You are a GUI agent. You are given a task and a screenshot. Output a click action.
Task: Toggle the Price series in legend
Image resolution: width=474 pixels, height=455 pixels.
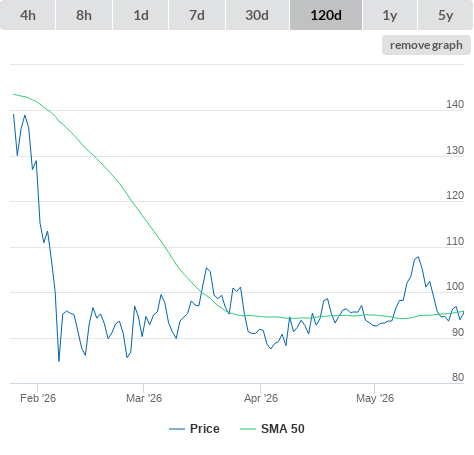[204, 429]
